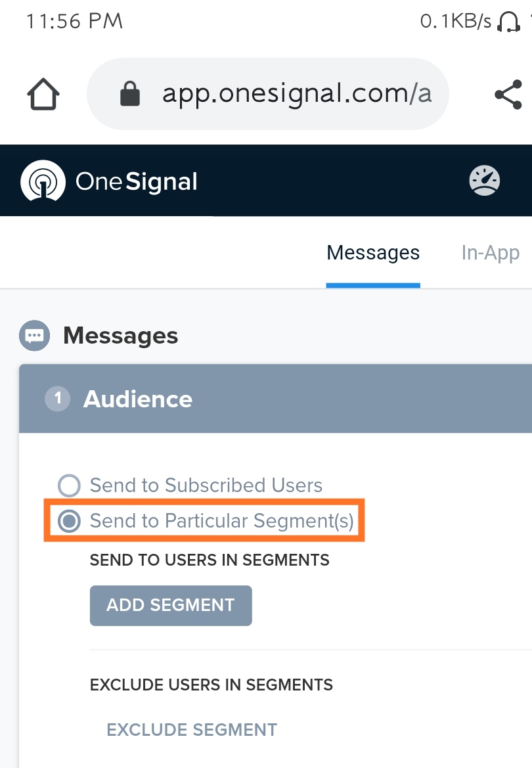Image resolution: width=532 pixels, height=768 pixels.
Task: Tap the headphones icon in status bar
Action: pos(508,22)
